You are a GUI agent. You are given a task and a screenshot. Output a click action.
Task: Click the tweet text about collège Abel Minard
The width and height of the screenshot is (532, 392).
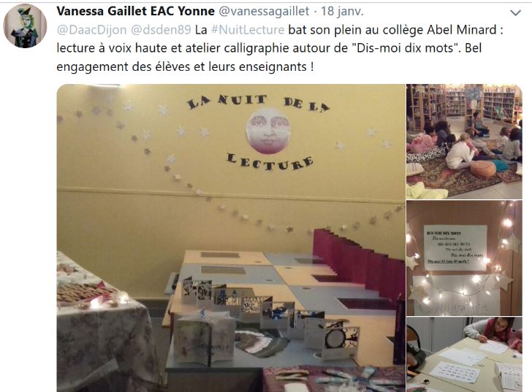click(280, 48)
